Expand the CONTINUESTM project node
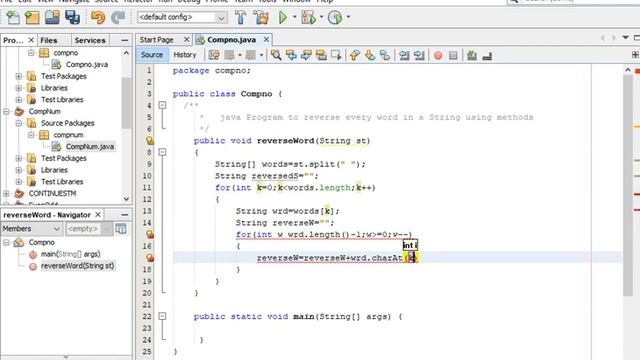 tap(7, 193)
